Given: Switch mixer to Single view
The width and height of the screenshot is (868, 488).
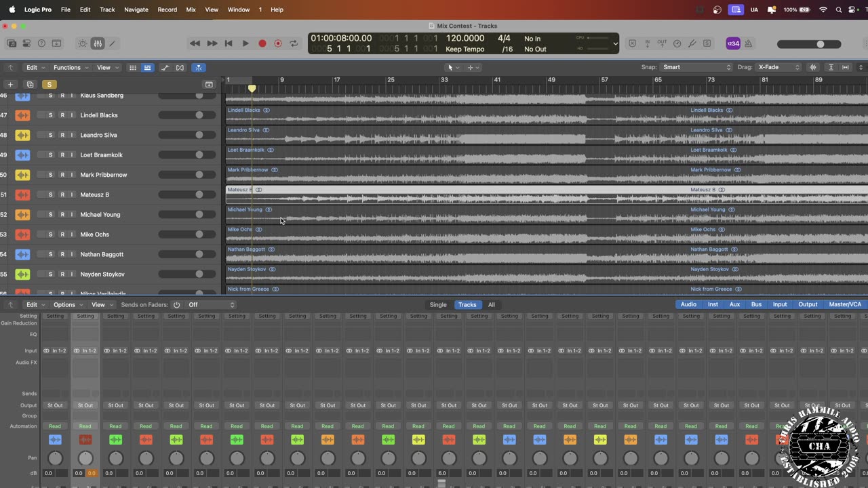Looking at the screenshot, I should click(x=438, y=305).
